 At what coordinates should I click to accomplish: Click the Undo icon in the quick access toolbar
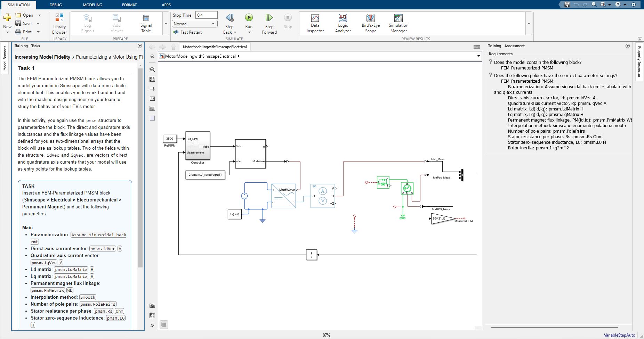point(577,5)
